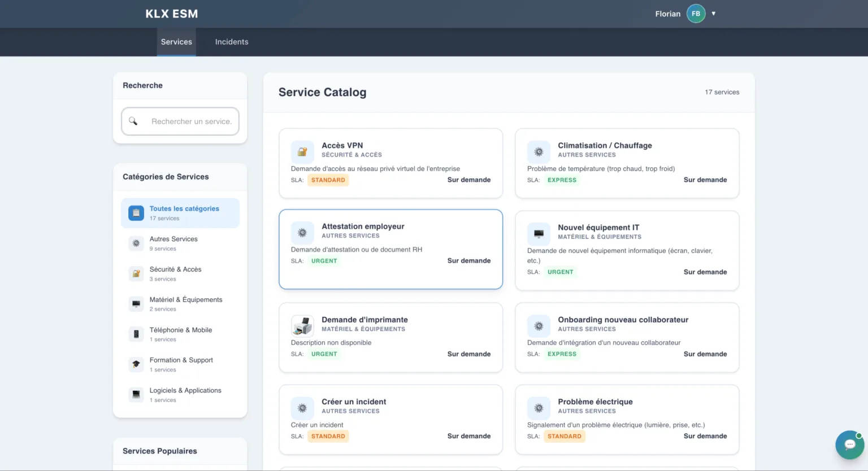The width and height of the screenshot is (868, 471).
Task: Focus the Rechercher un service field
Action: tap(191, 121)
